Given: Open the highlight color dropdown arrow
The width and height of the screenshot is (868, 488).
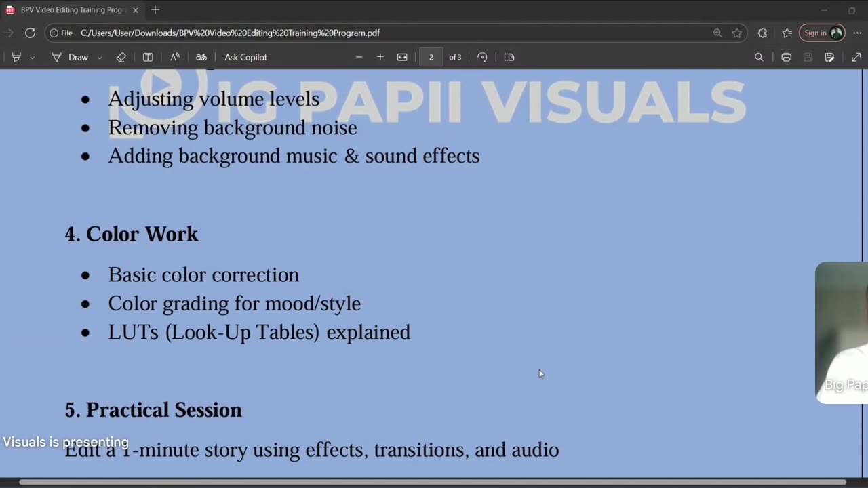Looking at the screenshot, I should point(32,58).
